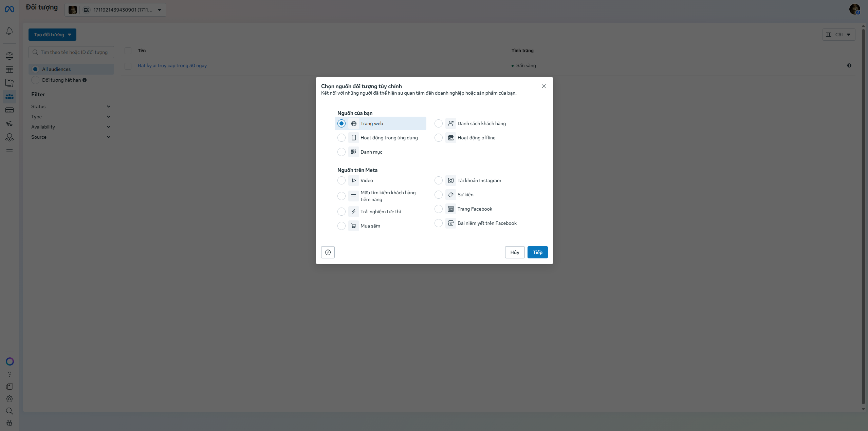Open the Cột columns dropdown
This screenshot has height=431, width=868.
tap(838, 35)
